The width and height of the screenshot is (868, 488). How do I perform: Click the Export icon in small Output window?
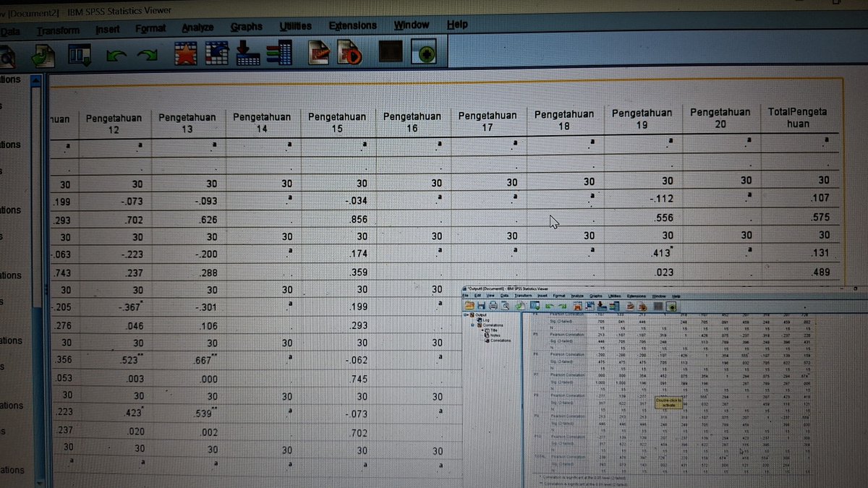click(520, 306)
